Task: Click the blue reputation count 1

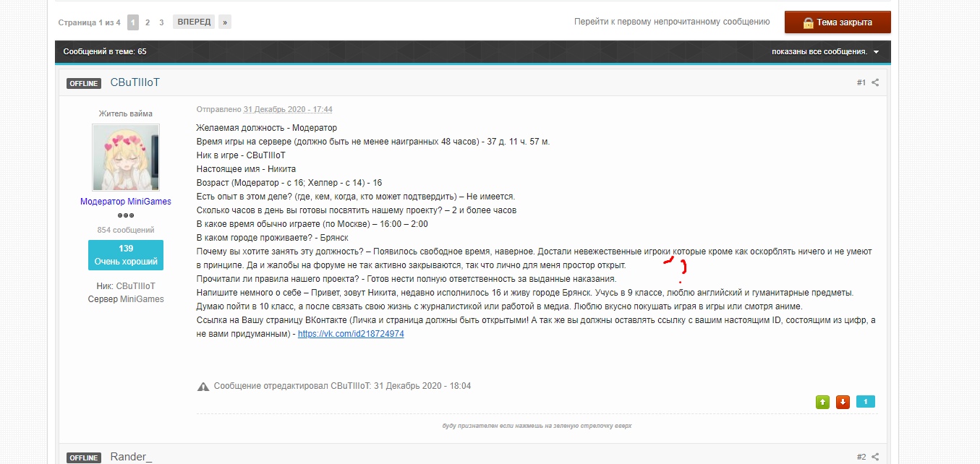Action: 866,402
